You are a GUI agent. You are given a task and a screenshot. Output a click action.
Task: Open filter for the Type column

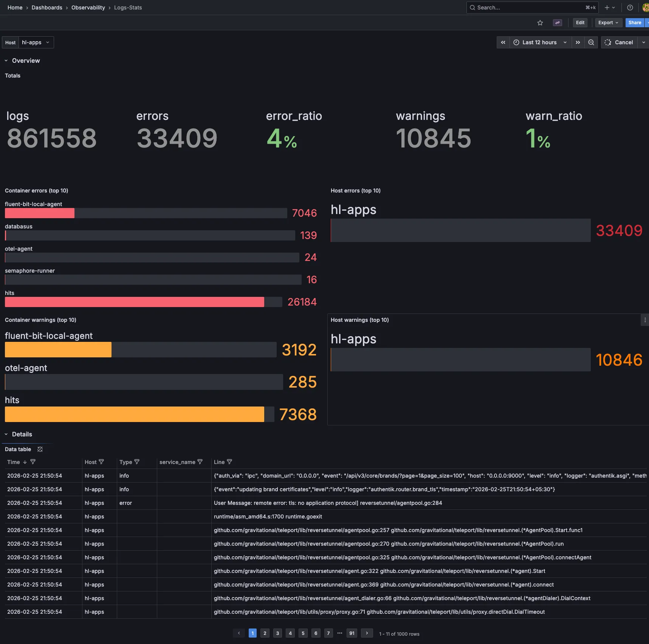[x=137, y=462]
